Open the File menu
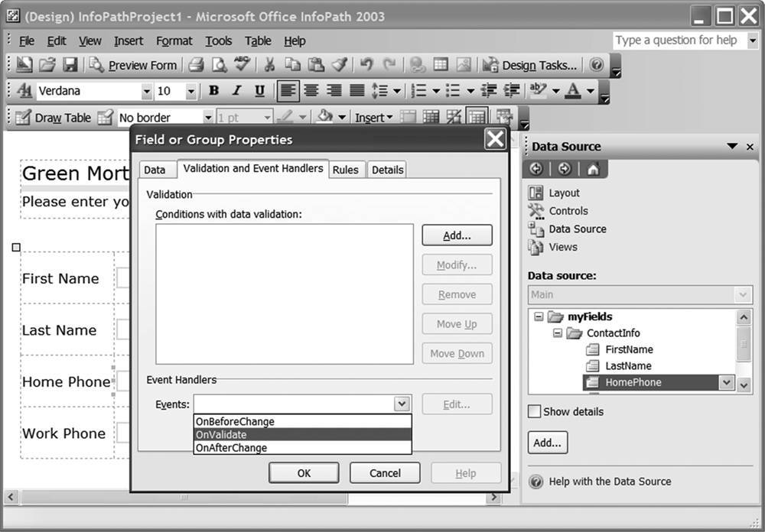Screen dimensions: 765x532 tap(27, 41)
